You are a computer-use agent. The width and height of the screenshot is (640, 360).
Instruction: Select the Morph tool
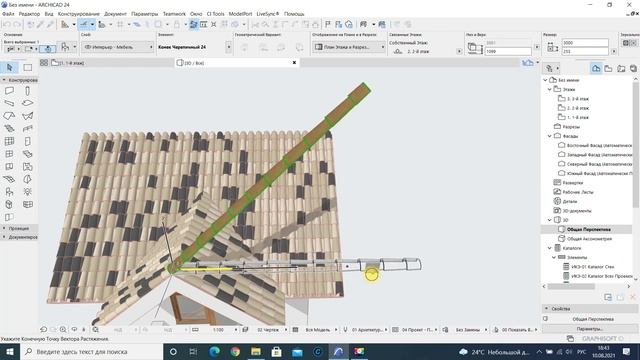pyautogui.click(x=27, y=179)
